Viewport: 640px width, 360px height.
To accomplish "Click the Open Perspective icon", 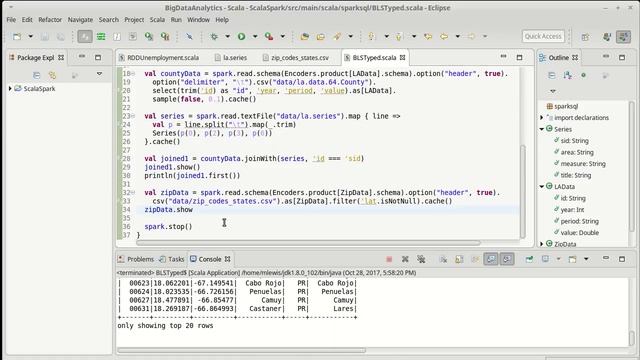I will [585, 37].
